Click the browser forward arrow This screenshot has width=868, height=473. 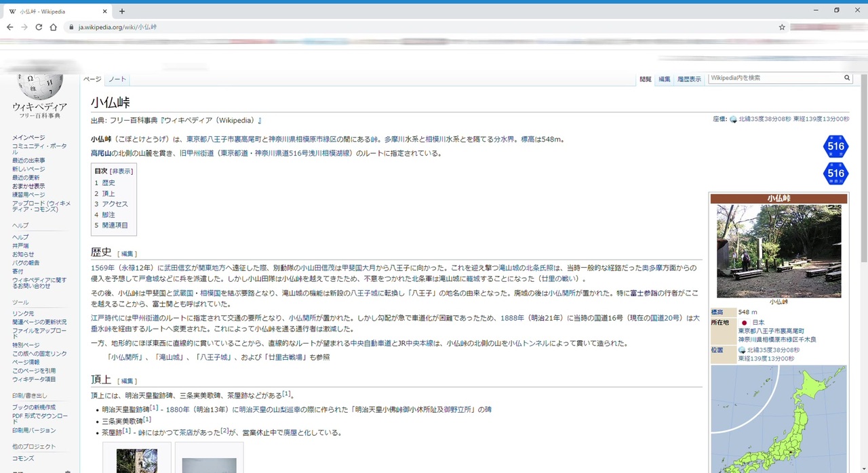click(x=24, y=27)
